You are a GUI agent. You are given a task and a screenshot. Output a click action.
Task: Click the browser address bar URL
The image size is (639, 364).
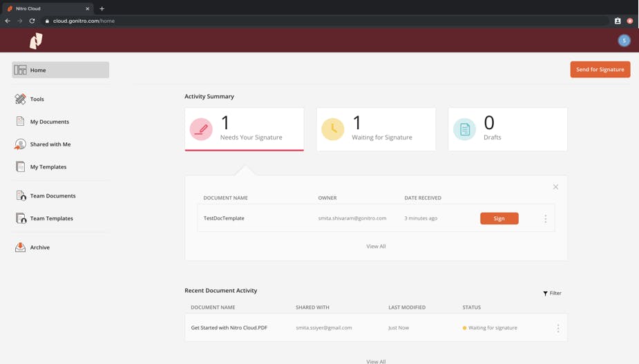pyautogui.click(x=84, y=21)
